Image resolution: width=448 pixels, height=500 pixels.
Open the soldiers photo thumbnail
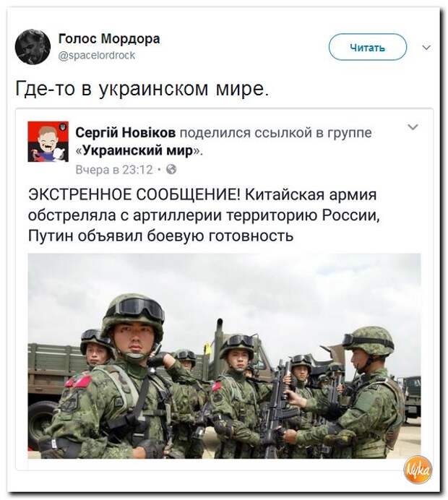point(224,356)
